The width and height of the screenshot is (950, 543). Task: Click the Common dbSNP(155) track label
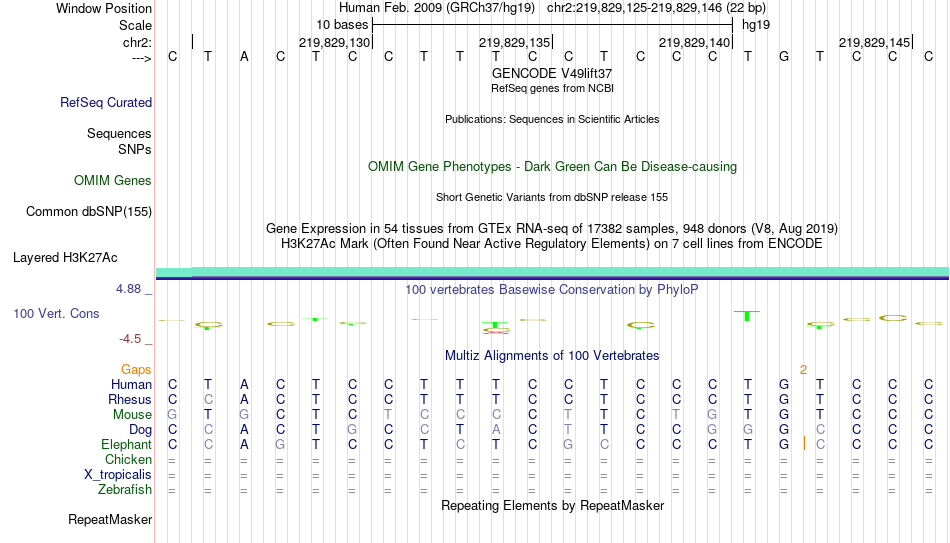coord(88,212)
